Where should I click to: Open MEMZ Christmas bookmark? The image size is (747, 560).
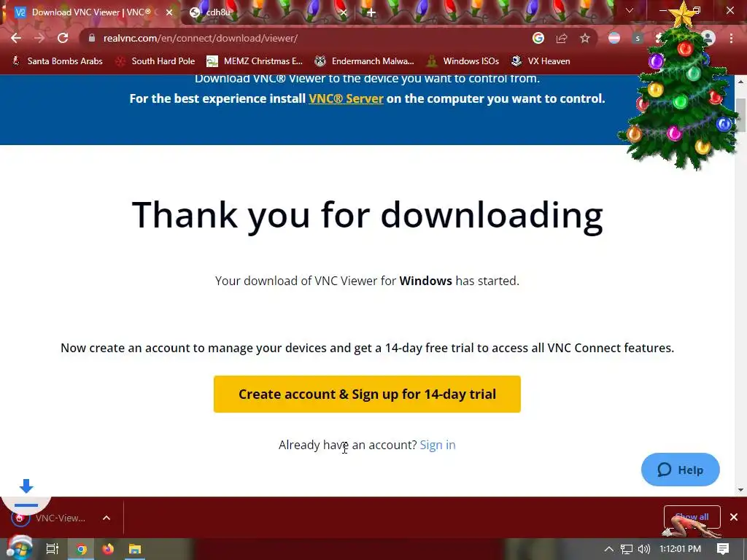click(x=255, y=61)
